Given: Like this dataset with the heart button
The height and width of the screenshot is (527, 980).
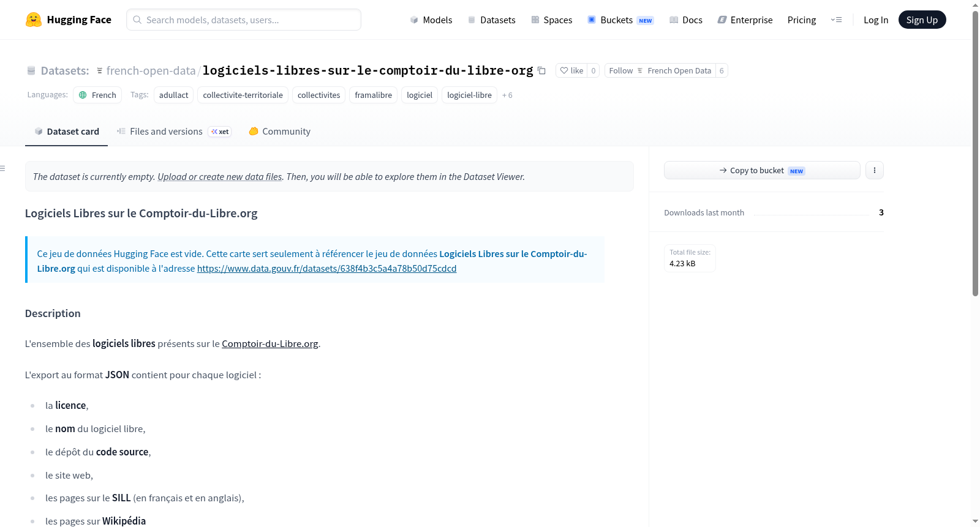Looking at the screenshot, I should [x=571, y=71].
